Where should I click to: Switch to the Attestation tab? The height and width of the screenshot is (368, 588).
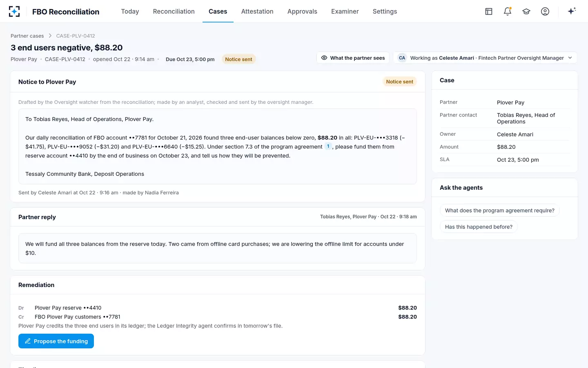[x=257, y=11]
